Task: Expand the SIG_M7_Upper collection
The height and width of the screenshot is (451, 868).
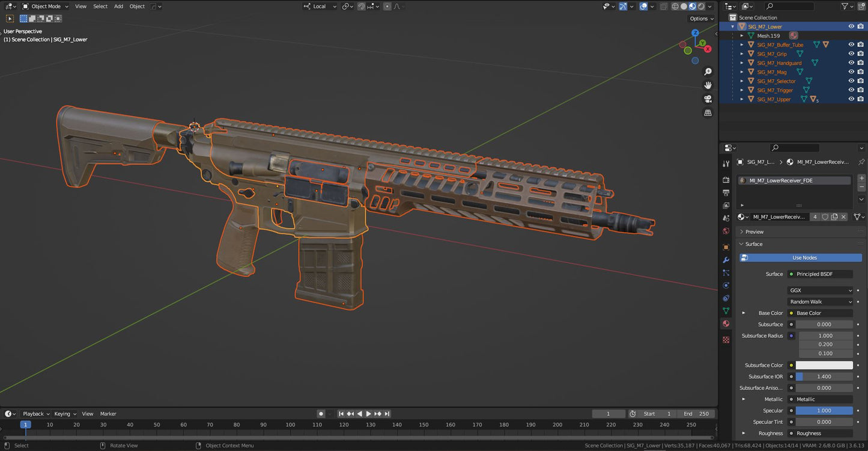Action: pos(741,99)
